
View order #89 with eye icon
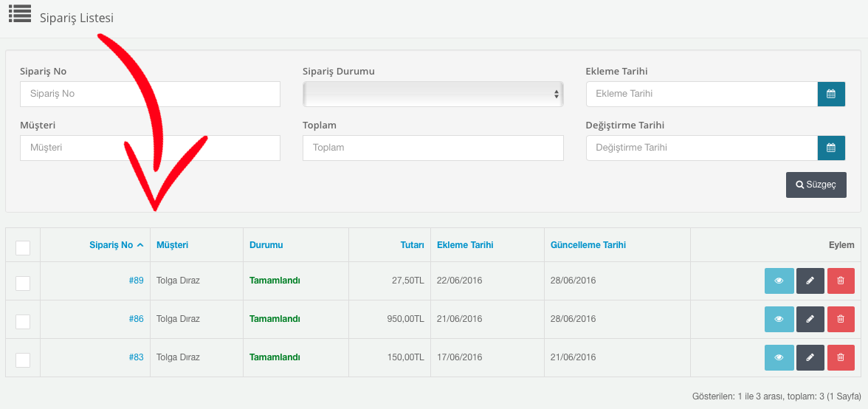(x=779, y=281)
